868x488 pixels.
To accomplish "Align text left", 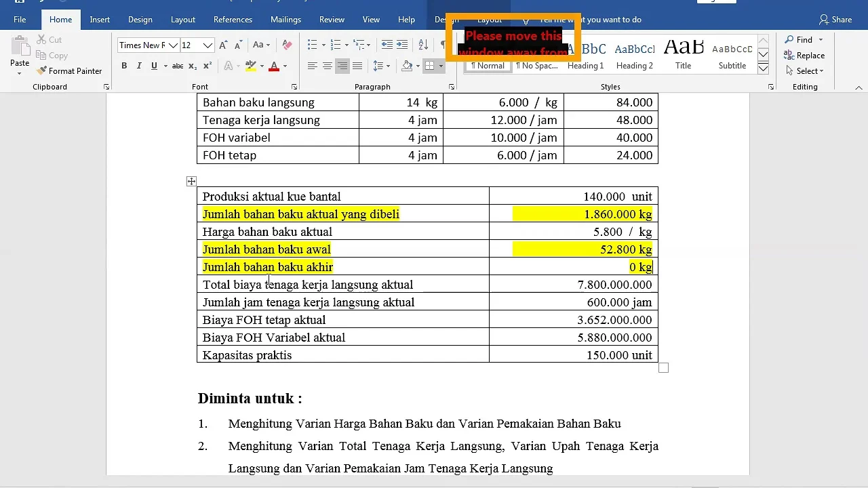I will pos(313,66).
